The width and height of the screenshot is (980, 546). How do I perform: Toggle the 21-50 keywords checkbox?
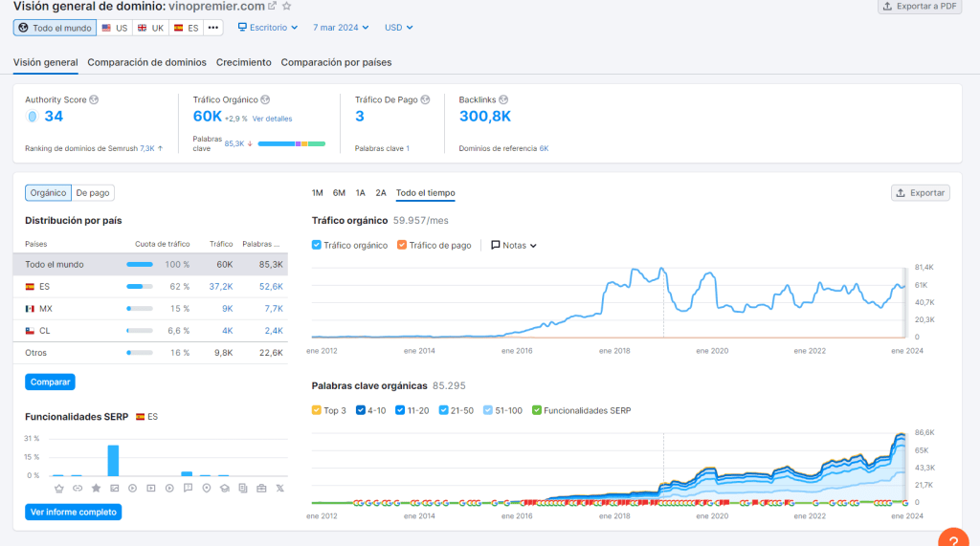443,410
